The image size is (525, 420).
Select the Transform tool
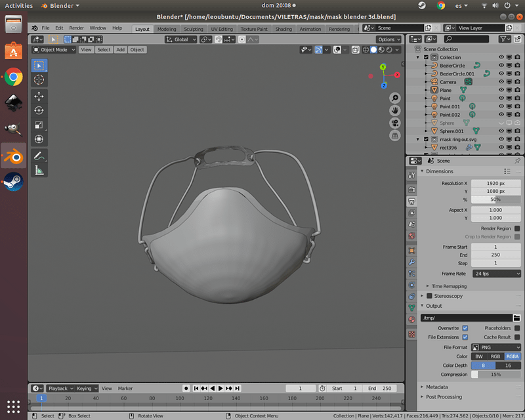click(x=39, y=138)
